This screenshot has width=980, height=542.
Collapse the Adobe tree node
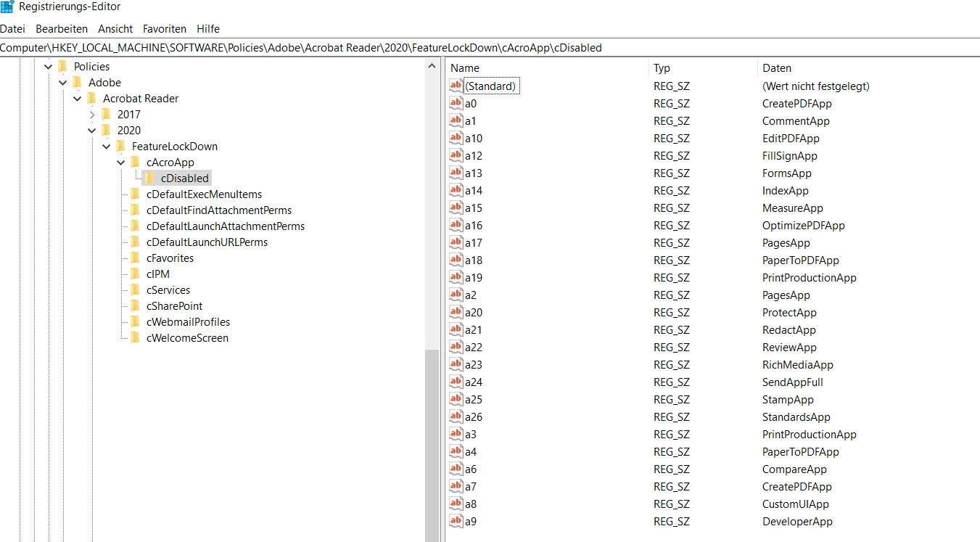click(63, 83)
